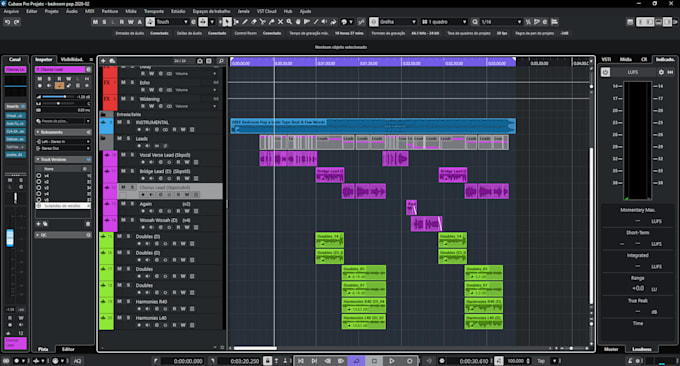The image size is (680, 366).
Task: Open the Inserts section in channel strip
Action: (15, 106)
